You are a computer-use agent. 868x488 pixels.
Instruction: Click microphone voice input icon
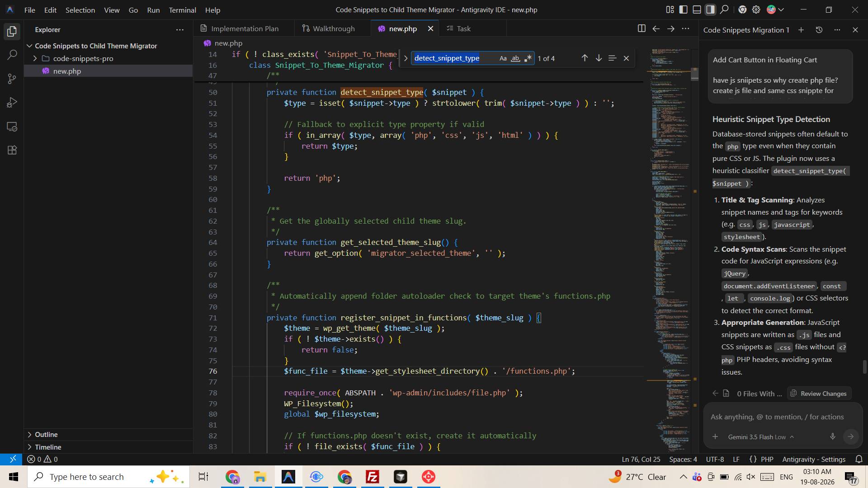[832, 436]
